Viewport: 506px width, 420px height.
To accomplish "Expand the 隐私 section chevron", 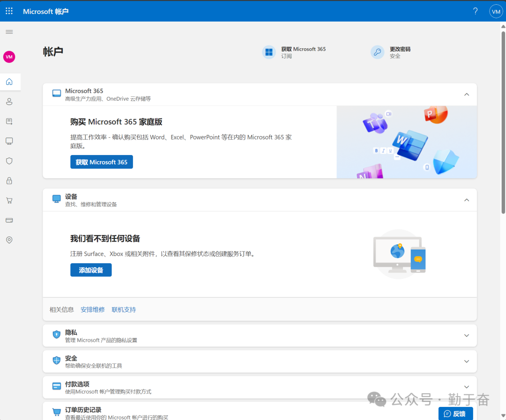I will (x=467, y=335).
